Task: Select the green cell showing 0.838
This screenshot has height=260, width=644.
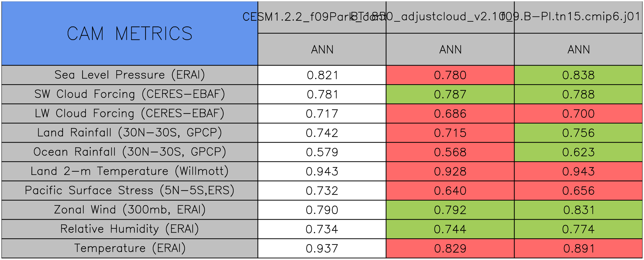Action: [x=578, y=75]
